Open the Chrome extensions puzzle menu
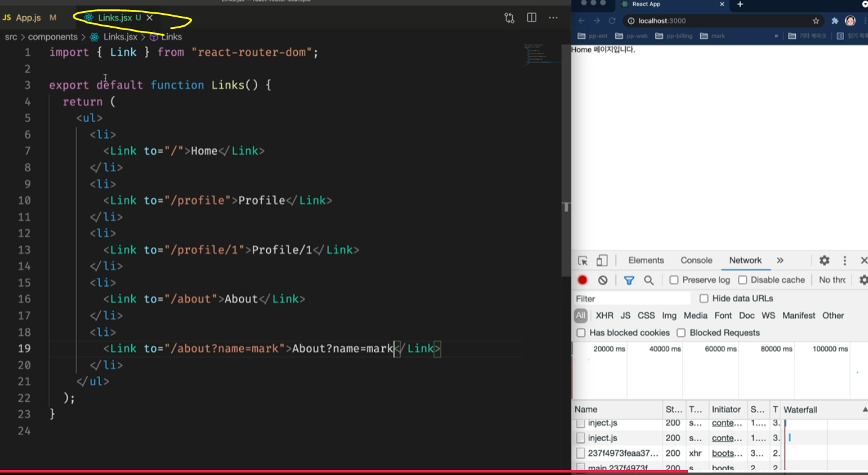 pyautogui.click(x=835, y=21)
